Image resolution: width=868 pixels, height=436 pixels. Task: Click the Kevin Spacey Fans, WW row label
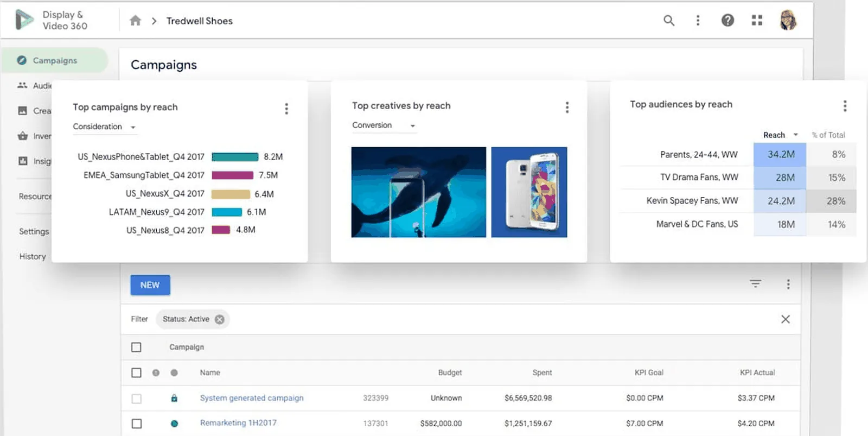pyautogui.click(x=692, y=200)
